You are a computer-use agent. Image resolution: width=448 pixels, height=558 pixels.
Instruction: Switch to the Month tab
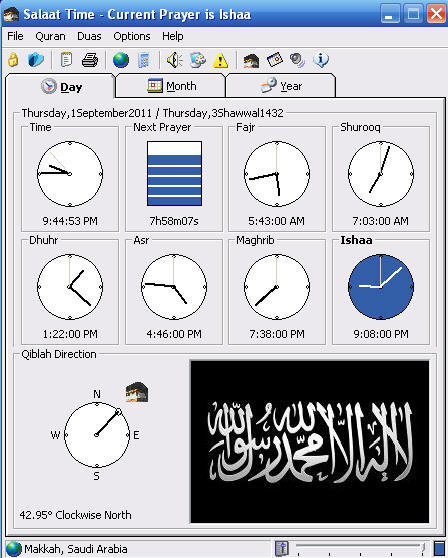click(x=171, y=86)
